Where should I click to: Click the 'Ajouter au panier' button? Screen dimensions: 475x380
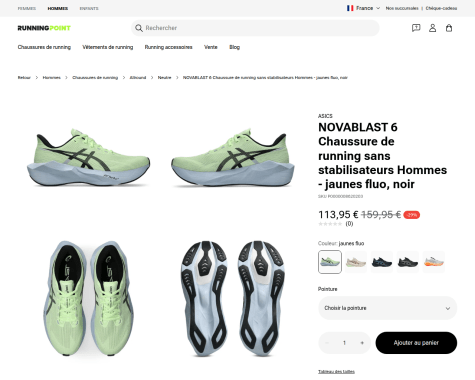(416, 343)
